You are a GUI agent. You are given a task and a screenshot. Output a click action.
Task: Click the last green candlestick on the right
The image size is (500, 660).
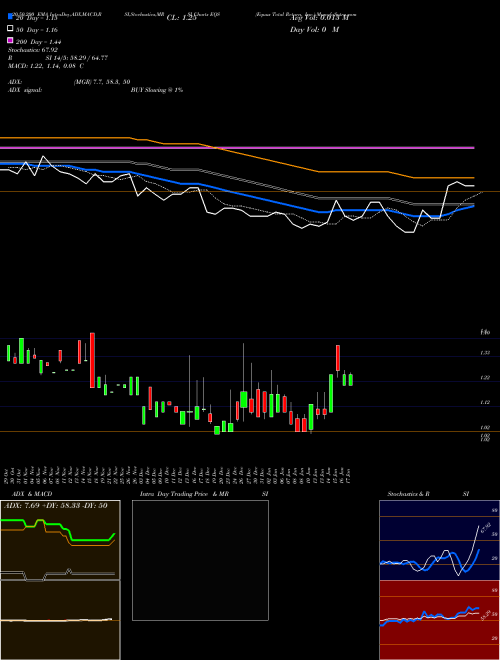tap(351, 380)
